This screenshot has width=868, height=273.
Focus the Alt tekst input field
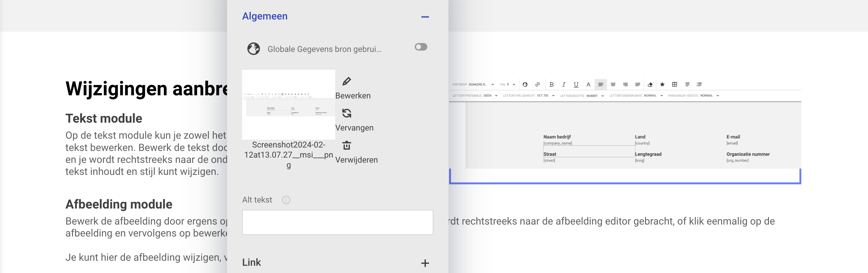[x=338, y=222]
